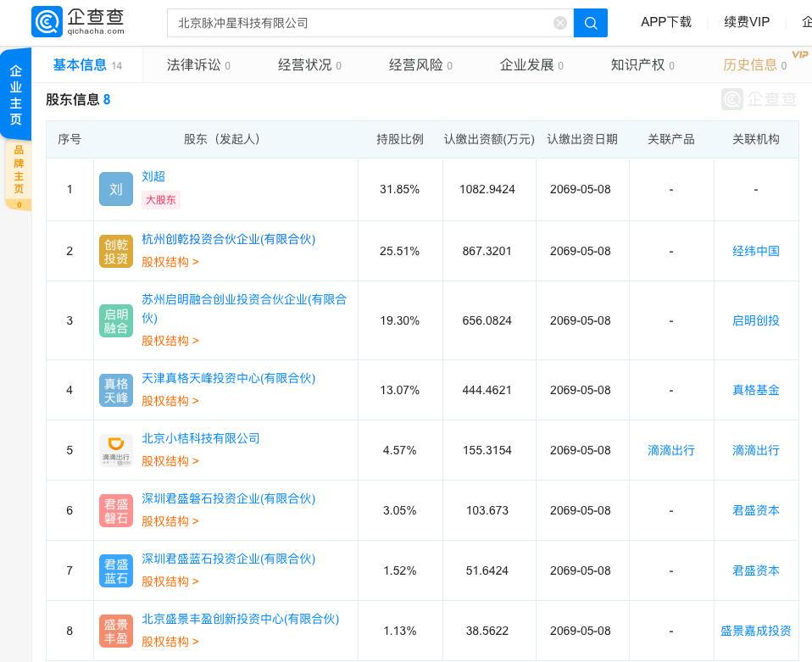812x662 pixels.
Task: Expand 股权结构 for 深圳君盛蓝石
Action: (170, 581)
